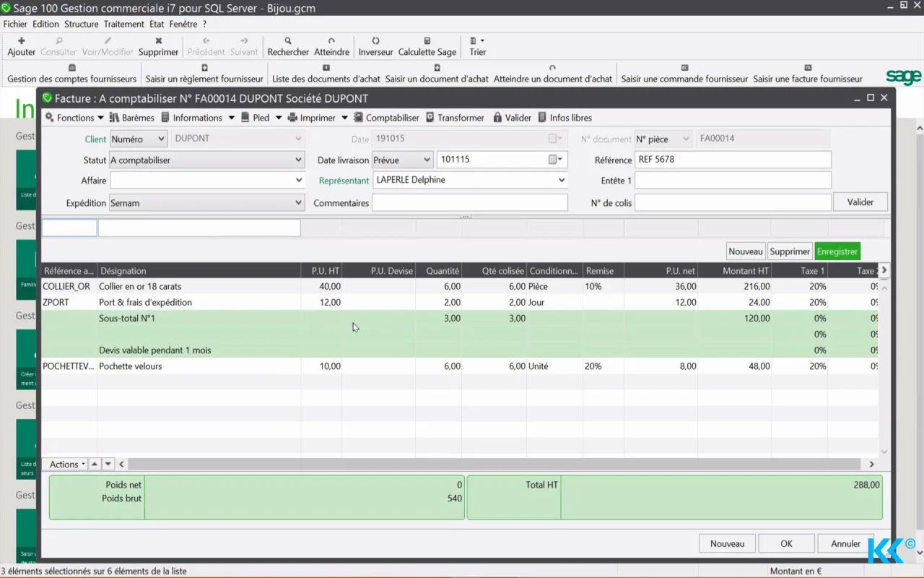Open the Trier sort tool
The width and height of the screenshot is (924, 578).
477,46
